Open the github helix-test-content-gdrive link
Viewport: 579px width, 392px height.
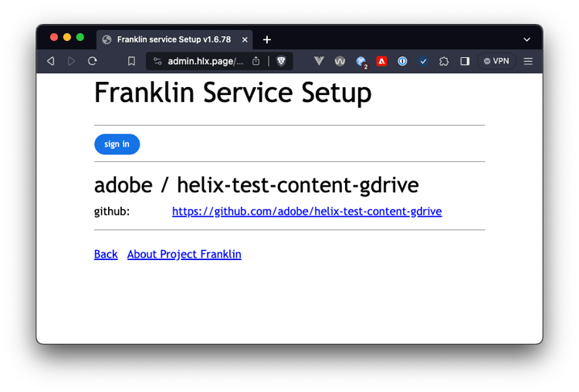click(306, 211)
